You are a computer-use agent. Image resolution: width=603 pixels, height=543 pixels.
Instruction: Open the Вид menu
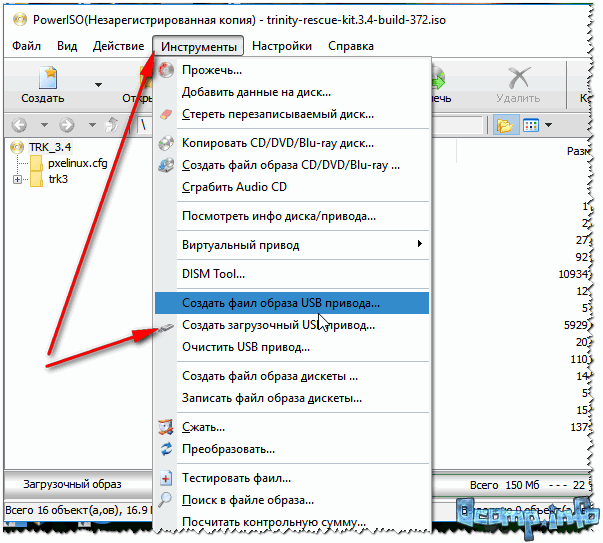pyautogui.click(x=67, y=46)
